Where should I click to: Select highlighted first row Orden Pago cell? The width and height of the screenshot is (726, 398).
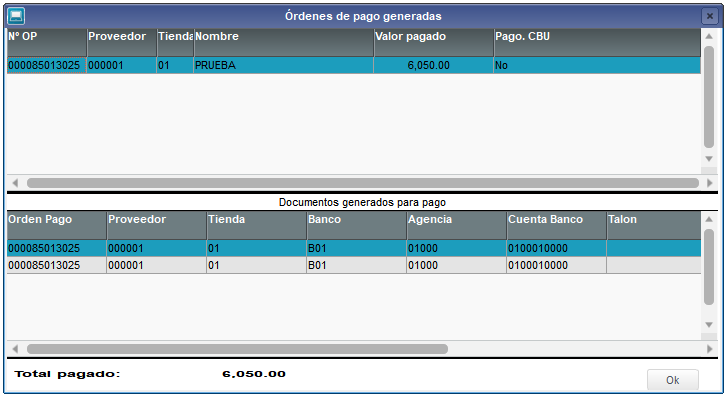pos(56,249)
